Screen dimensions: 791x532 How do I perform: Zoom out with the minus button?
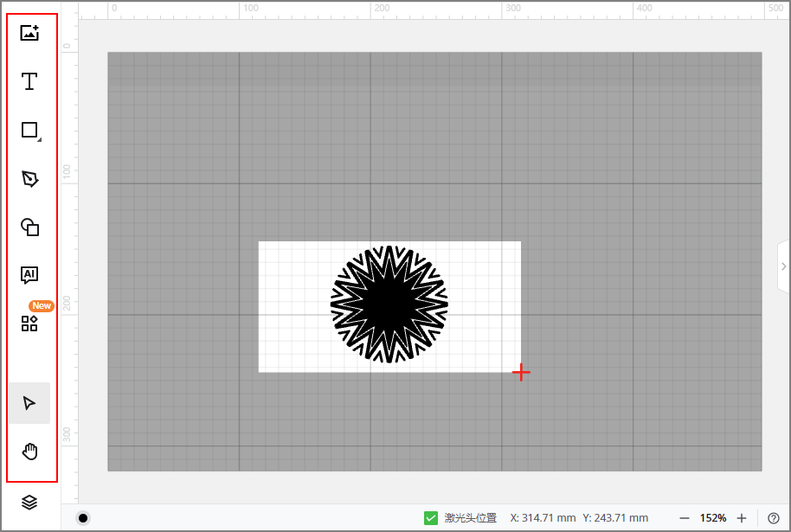coord(684,518)
